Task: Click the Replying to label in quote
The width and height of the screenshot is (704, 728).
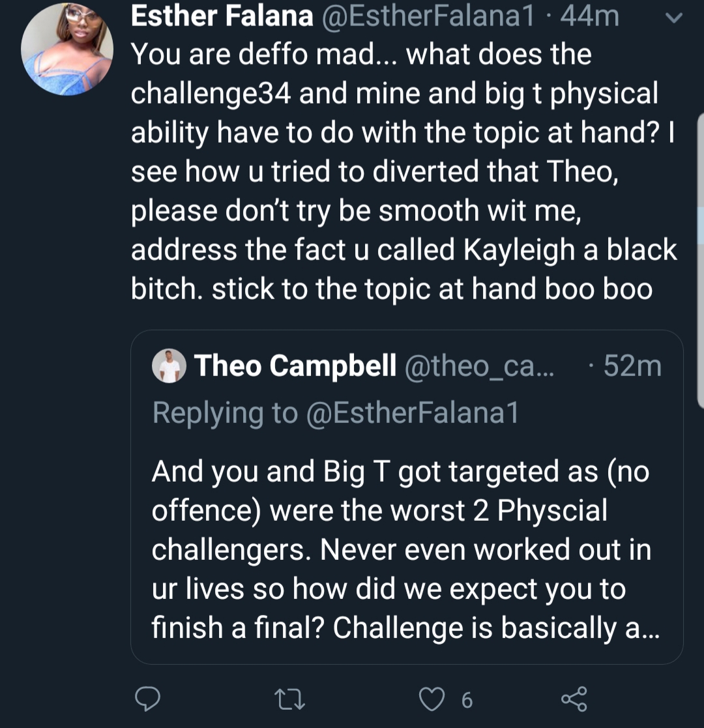Action: tap(226, 413)
